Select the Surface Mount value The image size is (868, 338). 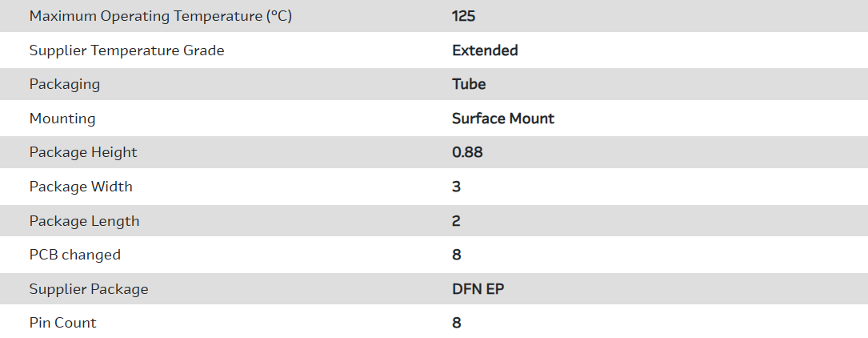[503, 119]
